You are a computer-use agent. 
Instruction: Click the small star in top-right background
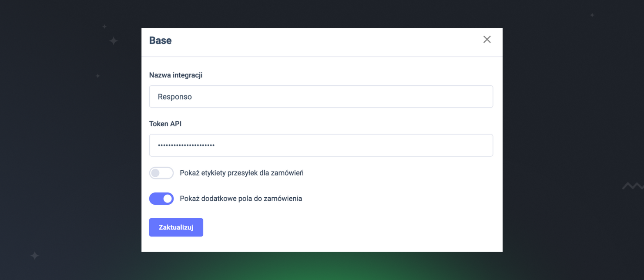pyautogui.click(x=592, y=15)
